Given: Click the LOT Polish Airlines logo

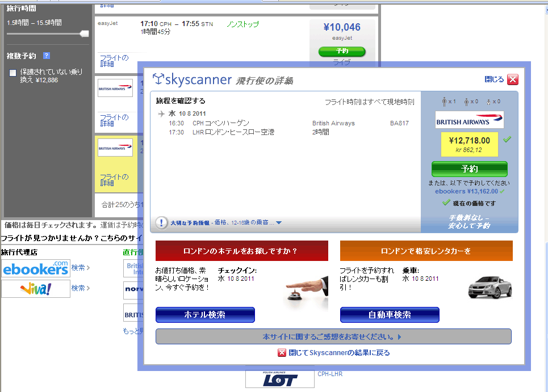Looking at the screenshot, I should (280, 379).
